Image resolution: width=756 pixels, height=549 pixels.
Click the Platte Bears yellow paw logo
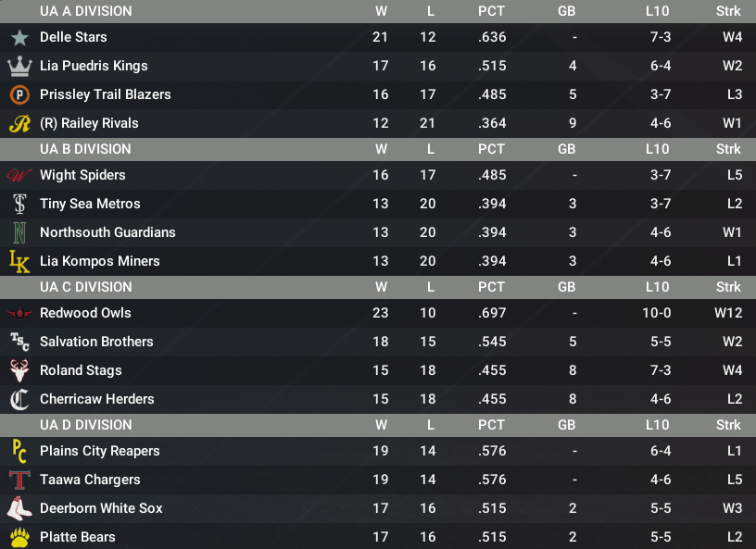tap(19, 538)
